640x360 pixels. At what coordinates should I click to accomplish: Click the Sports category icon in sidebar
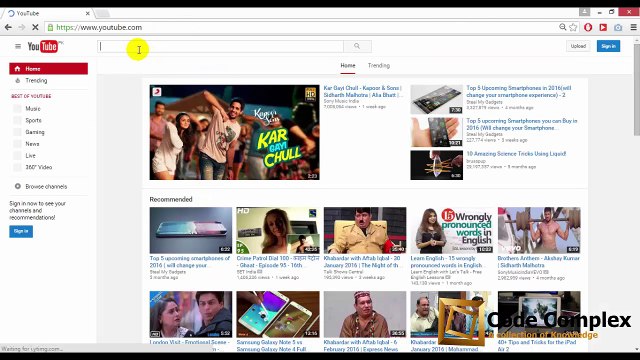tap(17, 120)
